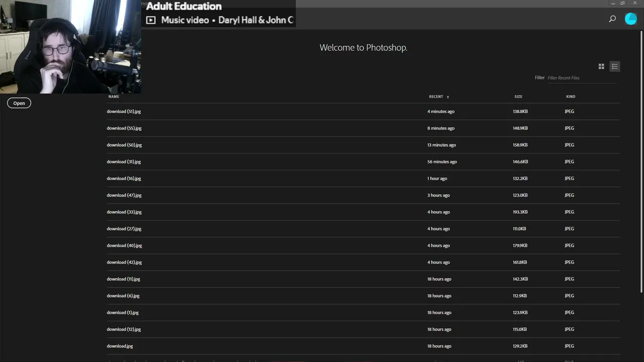Click the webcam overlay video feed
This screenshot has width=644, height=362.
tap(70, 47)
